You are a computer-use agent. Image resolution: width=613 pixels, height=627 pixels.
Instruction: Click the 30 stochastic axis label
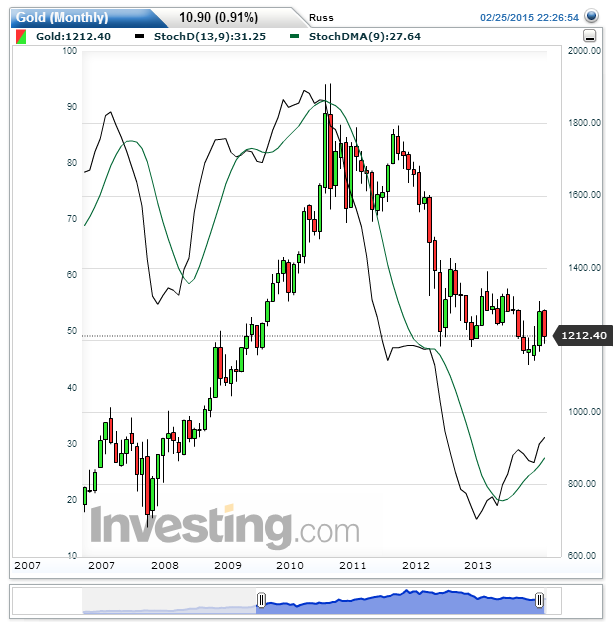[x=72, y=443]
